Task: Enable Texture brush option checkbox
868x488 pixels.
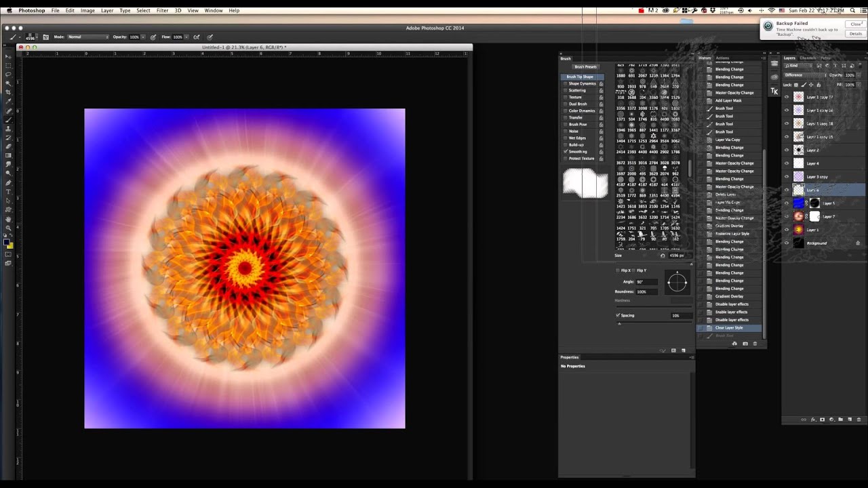Action: point(565,97)
